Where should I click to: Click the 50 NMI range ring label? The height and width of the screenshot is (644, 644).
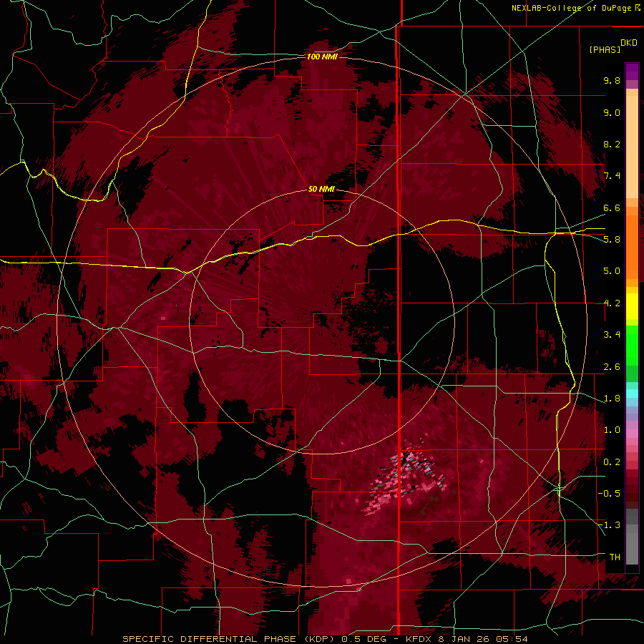click(x=321, y=190)
